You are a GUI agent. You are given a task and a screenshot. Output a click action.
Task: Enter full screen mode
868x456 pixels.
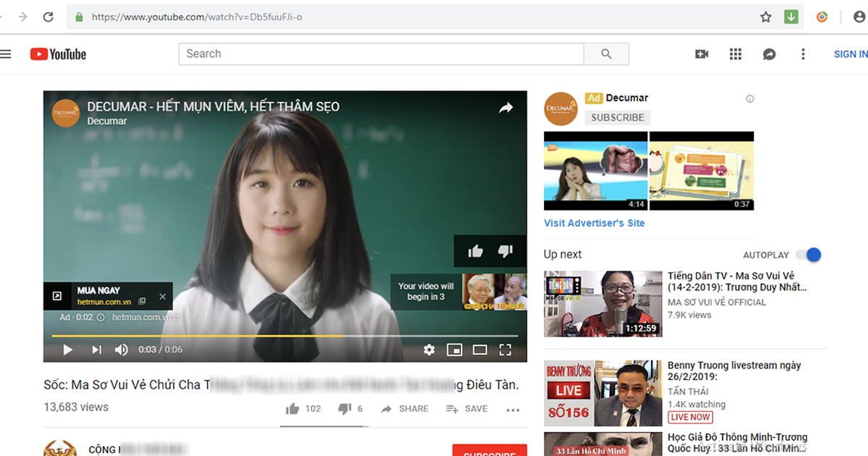click(x=506, y=350)
